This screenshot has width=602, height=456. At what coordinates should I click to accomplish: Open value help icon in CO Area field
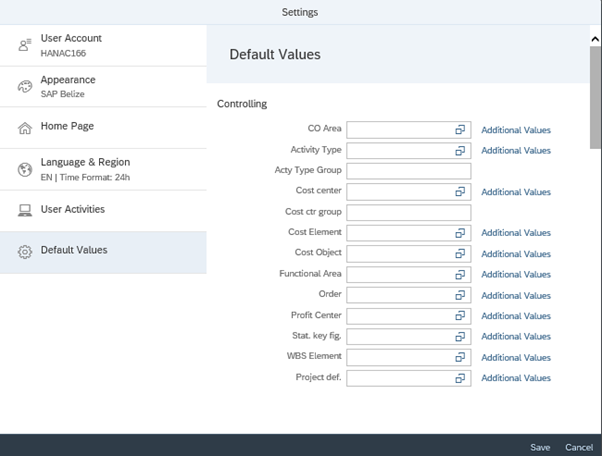coord(461,130)
